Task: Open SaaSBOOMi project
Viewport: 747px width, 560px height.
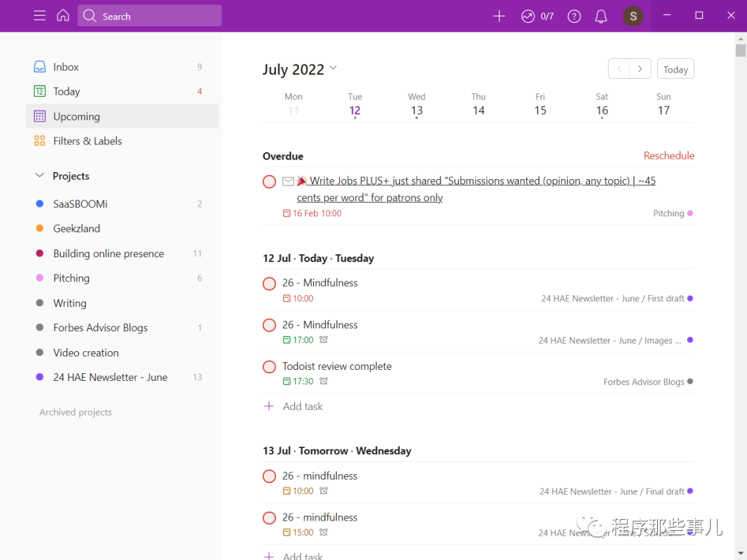Action: point(122,204)
